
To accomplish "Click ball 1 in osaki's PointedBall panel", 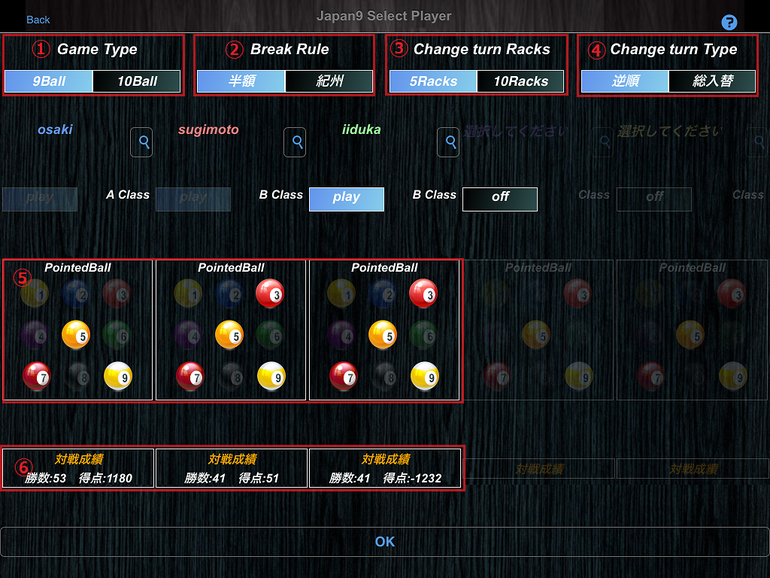I will pos(35,294).
